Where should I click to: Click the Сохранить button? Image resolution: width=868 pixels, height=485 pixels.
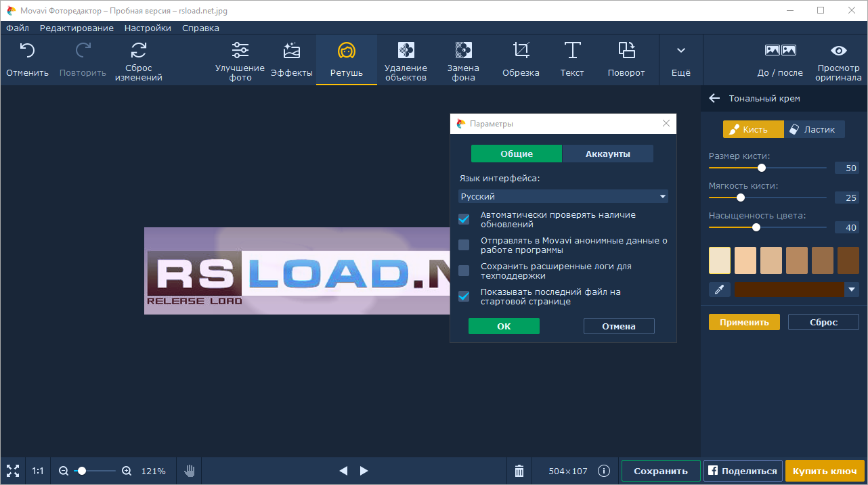[661, 471]
